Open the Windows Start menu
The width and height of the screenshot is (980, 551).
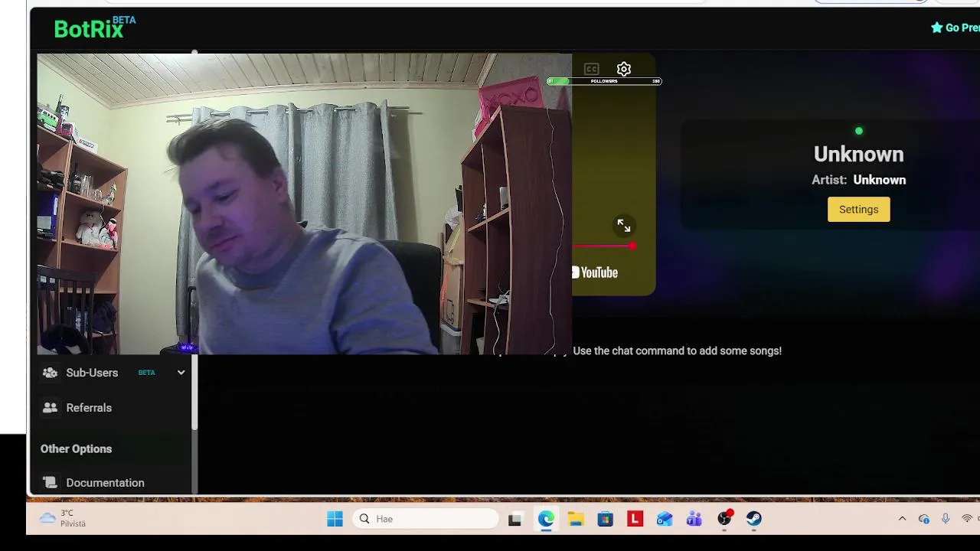[x=335, y=519]
